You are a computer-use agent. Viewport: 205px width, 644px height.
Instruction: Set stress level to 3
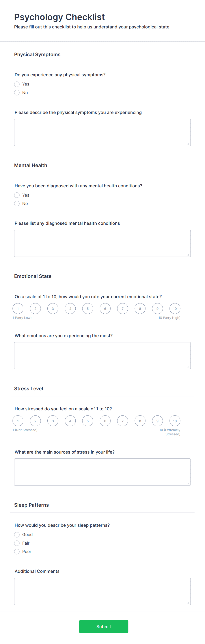pyautogui.click(x=53, y=421)
